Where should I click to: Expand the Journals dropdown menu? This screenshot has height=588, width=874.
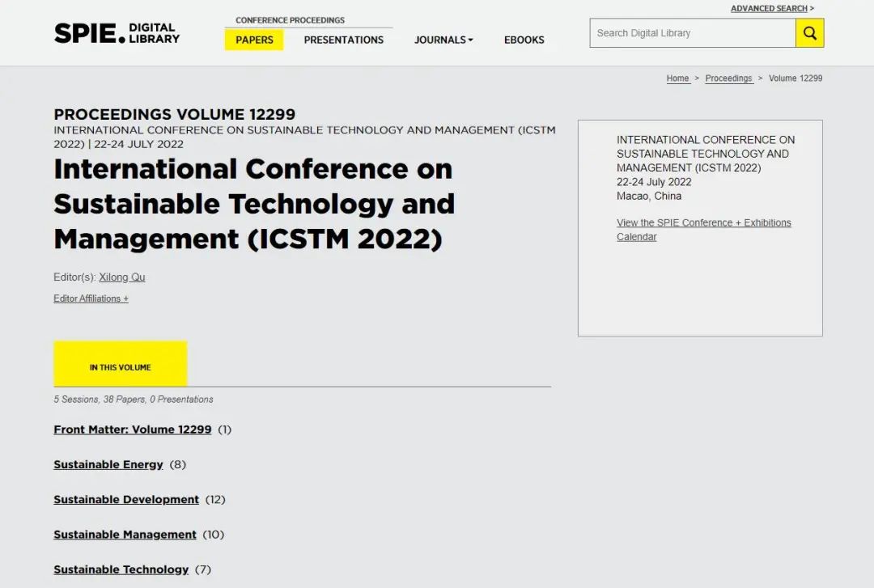coord(443,40)
